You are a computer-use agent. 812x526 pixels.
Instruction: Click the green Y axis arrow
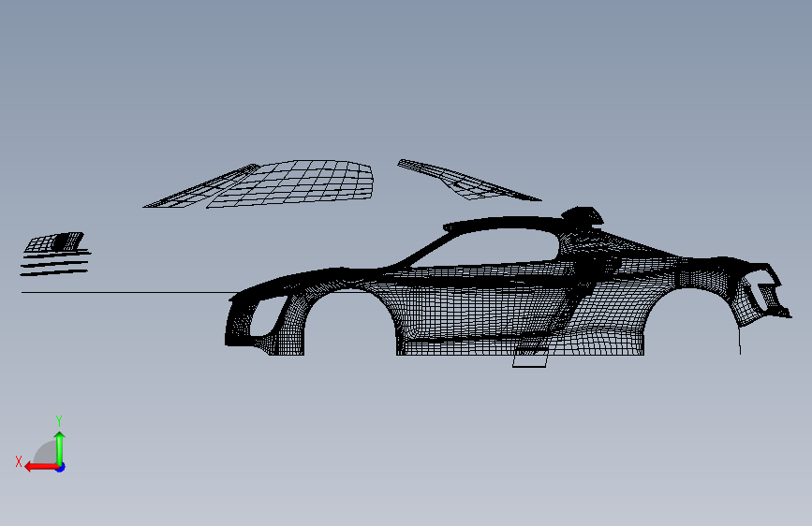pos(60,448)
